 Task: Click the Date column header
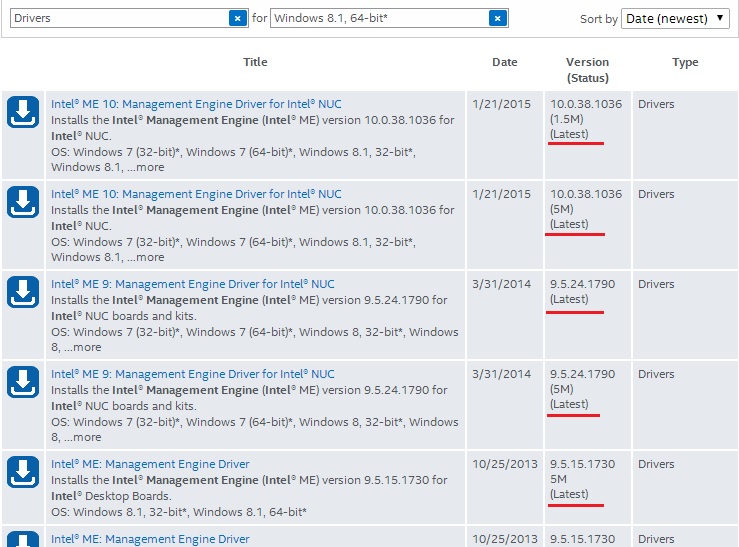(504, 62)
